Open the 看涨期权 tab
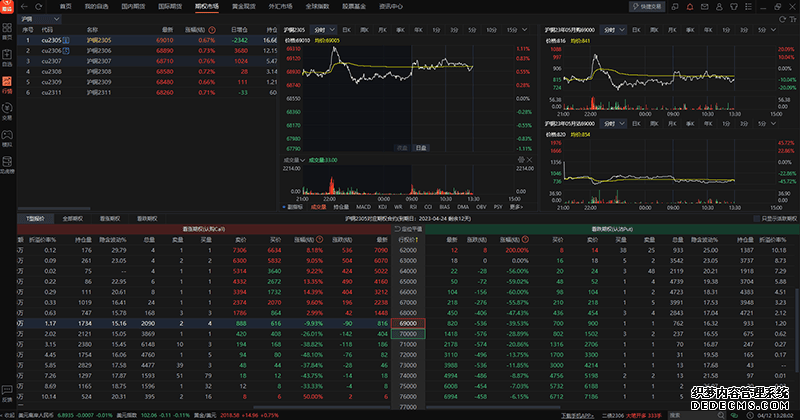 (x=106, y=217)
